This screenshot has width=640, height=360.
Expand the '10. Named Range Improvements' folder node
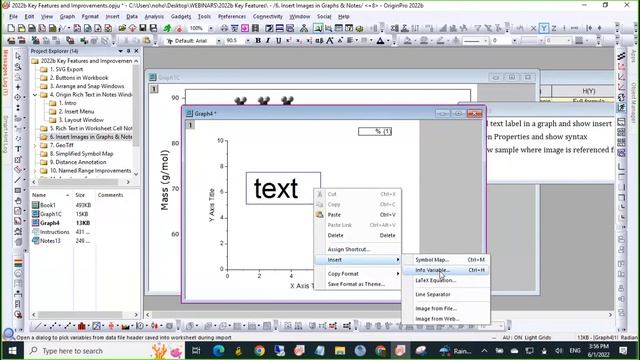point(35,171)
